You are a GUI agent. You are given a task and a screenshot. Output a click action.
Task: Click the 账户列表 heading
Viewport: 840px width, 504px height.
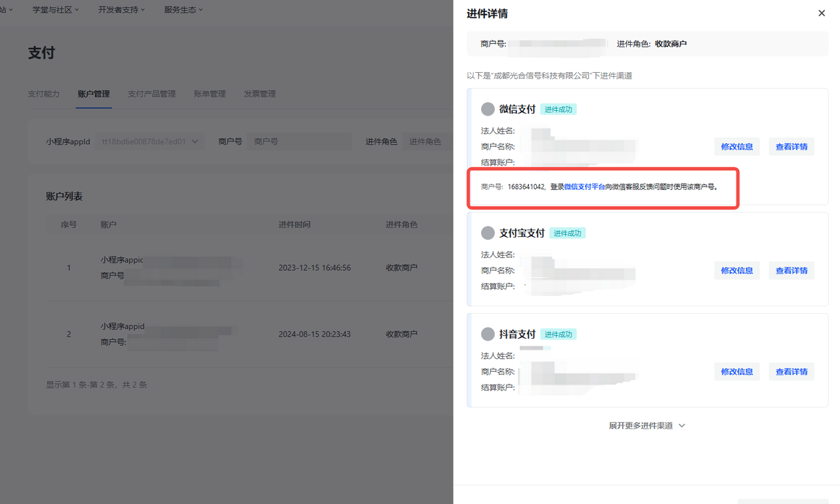tap(64, 196)
